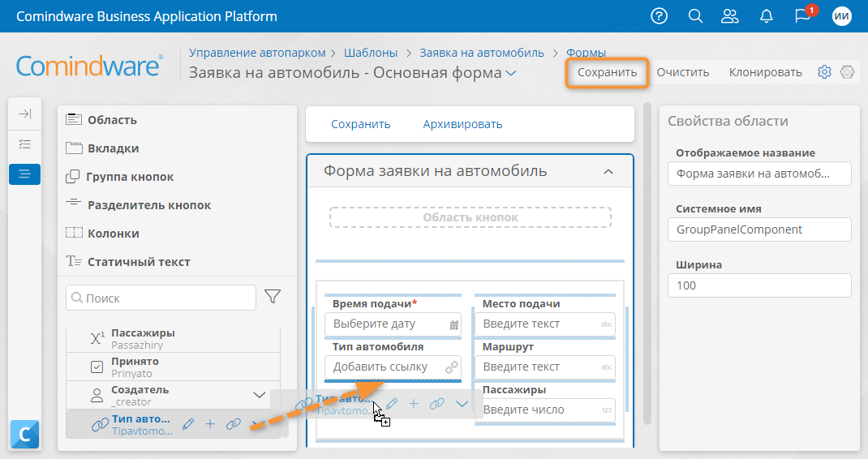Click the blue C icon at bottom left

tap(25, 434)
